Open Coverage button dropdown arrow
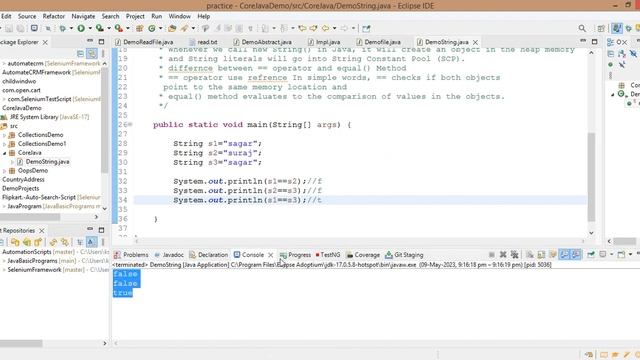Screen dimensions: 640x360 coord(109,28)
